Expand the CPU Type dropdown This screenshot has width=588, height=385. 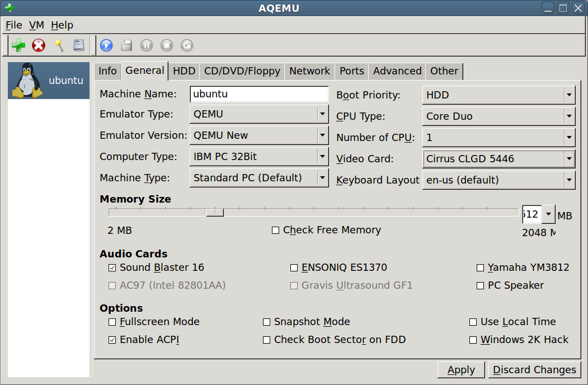click(x=498, y=116)
